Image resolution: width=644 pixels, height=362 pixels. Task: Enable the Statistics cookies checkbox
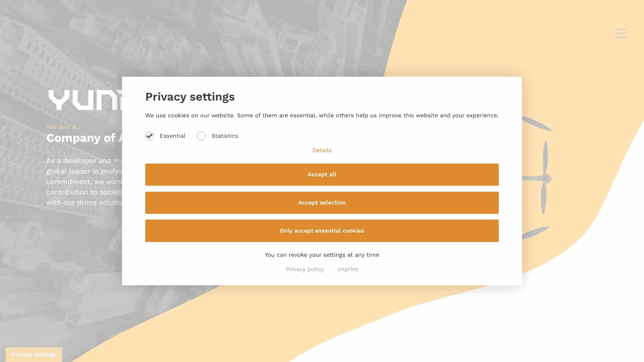click(201, 136)
